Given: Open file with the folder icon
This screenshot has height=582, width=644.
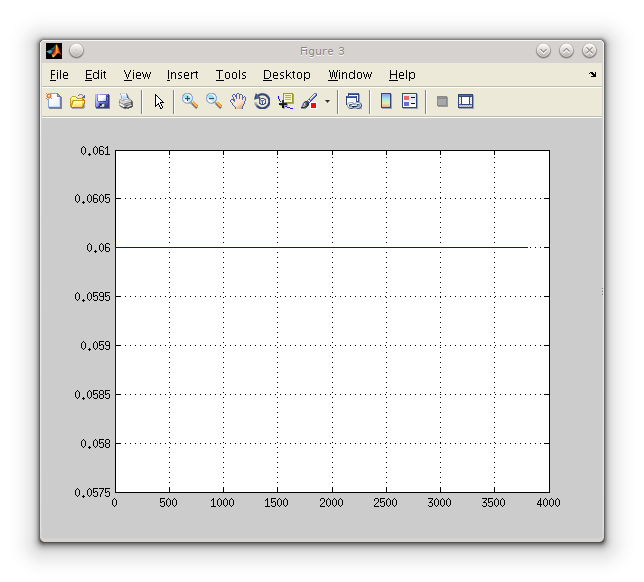Looking at the screenshot, I should pyautogui.click(x=78, y=101).
